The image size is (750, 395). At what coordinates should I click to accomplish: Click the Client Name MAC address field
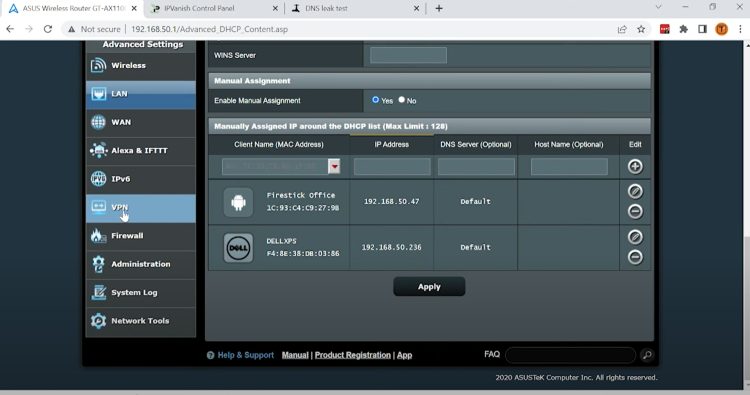[275, 166]
